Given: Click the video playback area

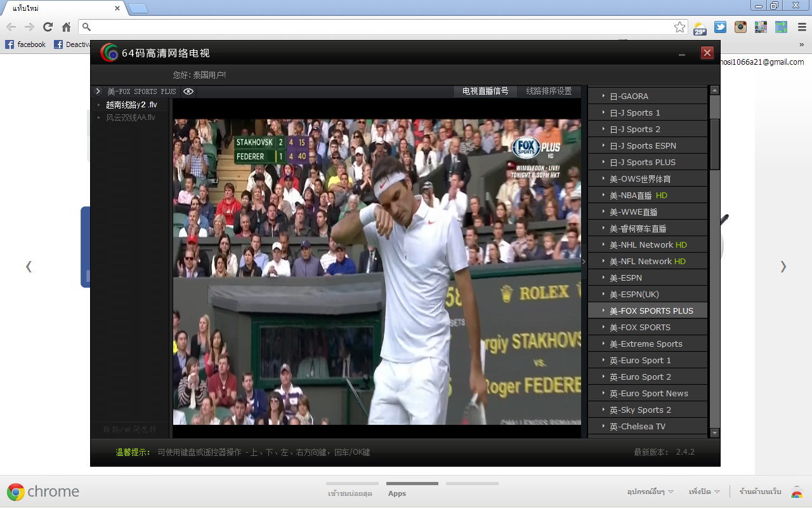Looking at the screenshot, I should [x=377, y=272].
